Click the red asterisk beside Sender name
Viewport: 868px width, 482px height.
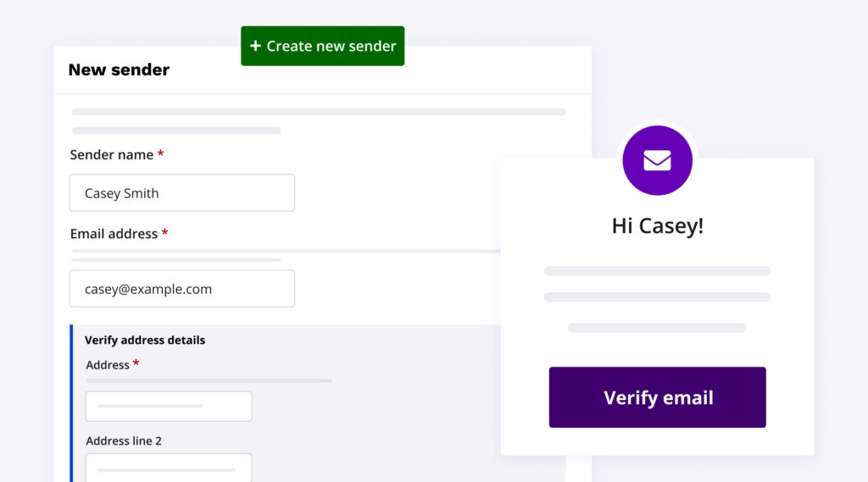pyautogui.click(x=161, y=154)
